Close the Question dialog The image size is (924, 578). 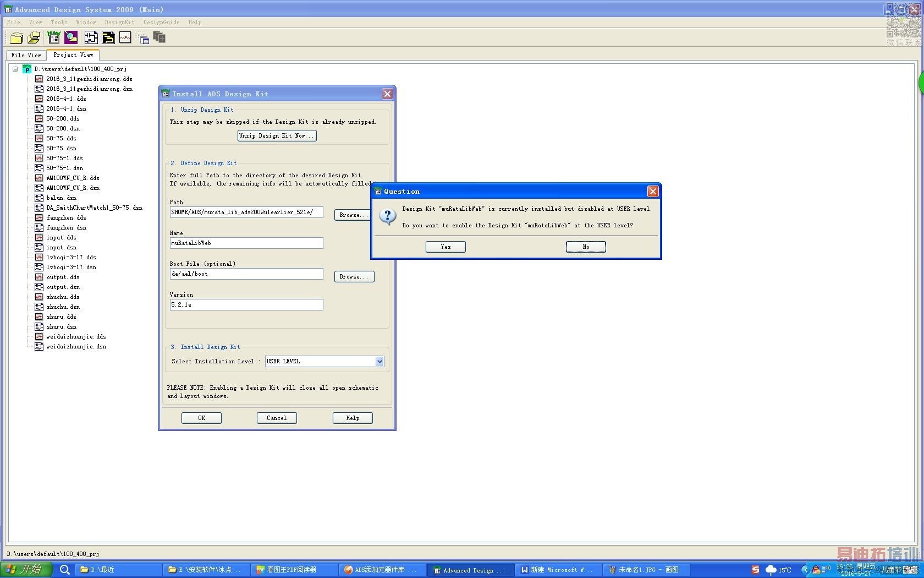point(653,192)
